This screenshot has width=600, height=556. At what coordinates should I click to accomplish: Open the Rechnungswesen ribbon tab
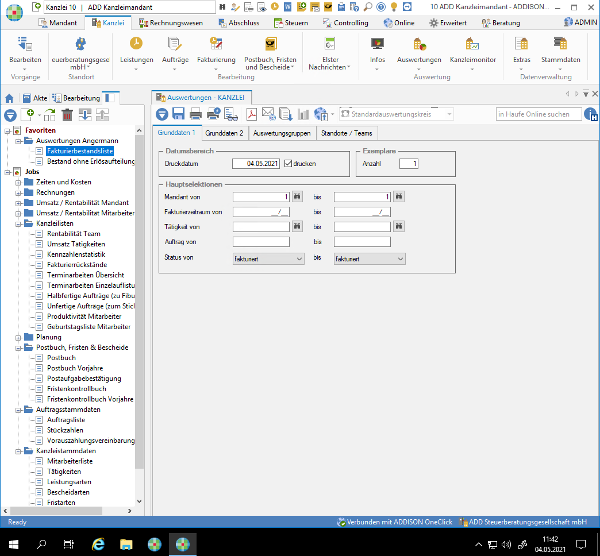coord(171,23)
